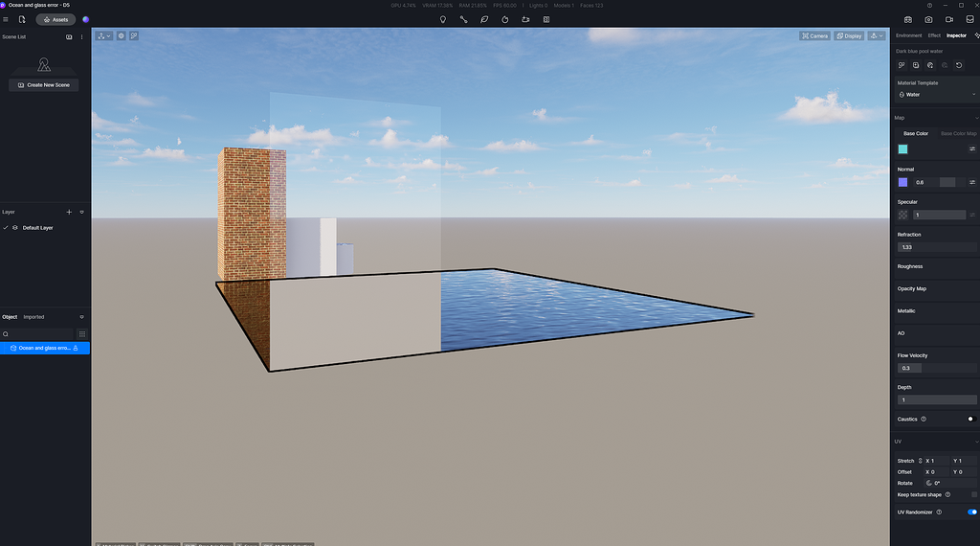
Task: Click the flame particle icon in top toolbar
Action: point(505,19)
